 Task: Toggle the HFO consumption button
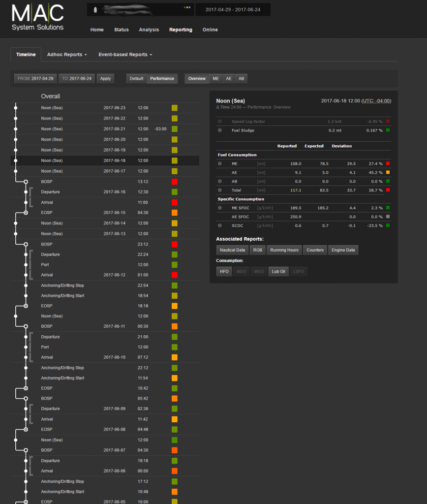(224, 272)
